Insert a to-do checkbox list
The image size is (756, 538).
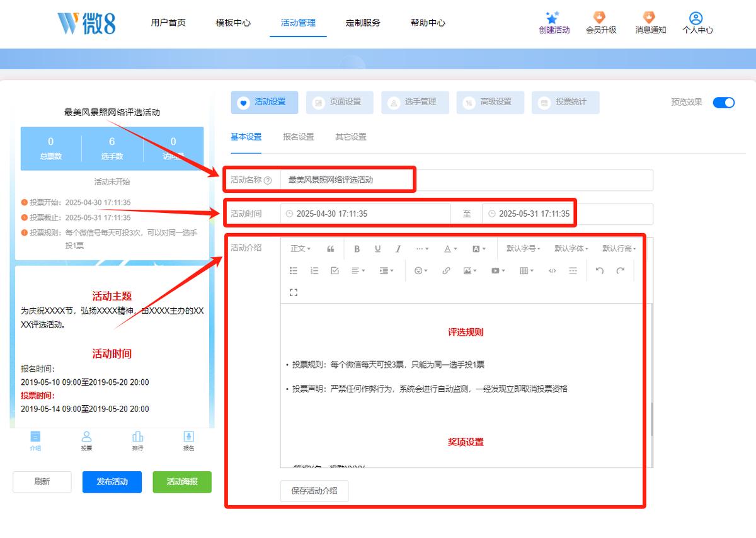pos(335,270)
